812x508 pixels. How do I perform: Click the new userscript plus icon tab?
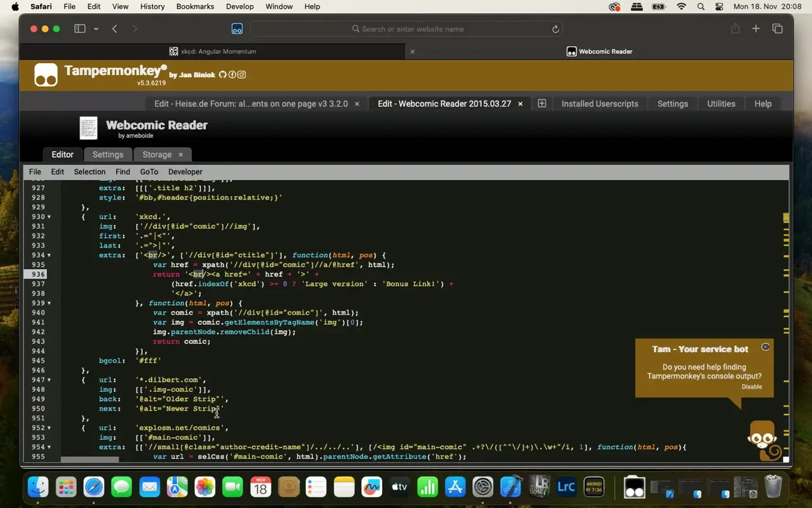point(542,104)
